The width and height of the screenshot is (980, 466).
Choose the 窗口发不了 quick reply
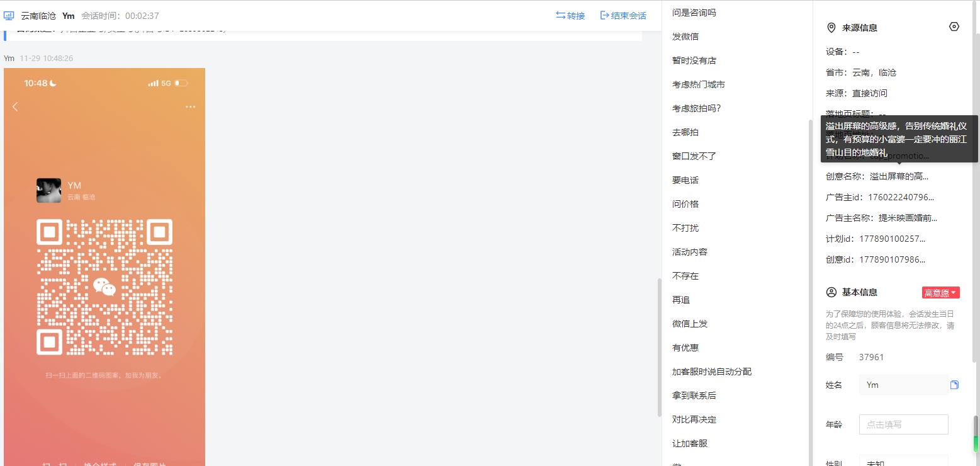tap(694, 156)
